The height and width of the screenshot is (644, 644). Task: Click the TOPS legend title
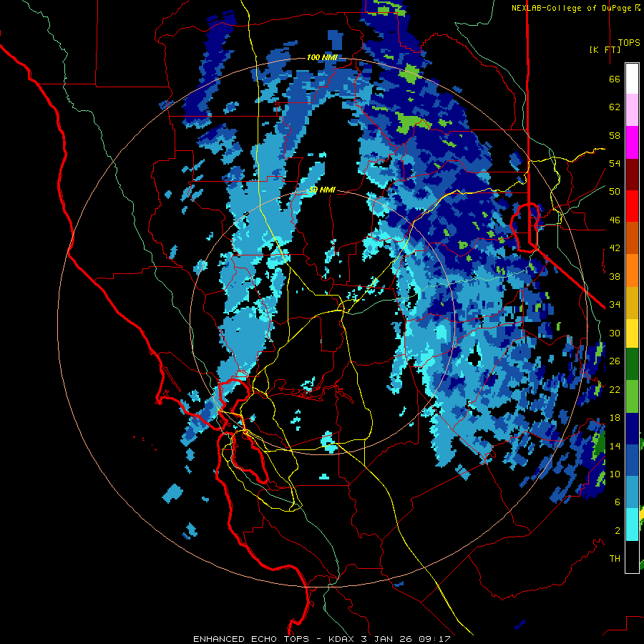(629, 42)
